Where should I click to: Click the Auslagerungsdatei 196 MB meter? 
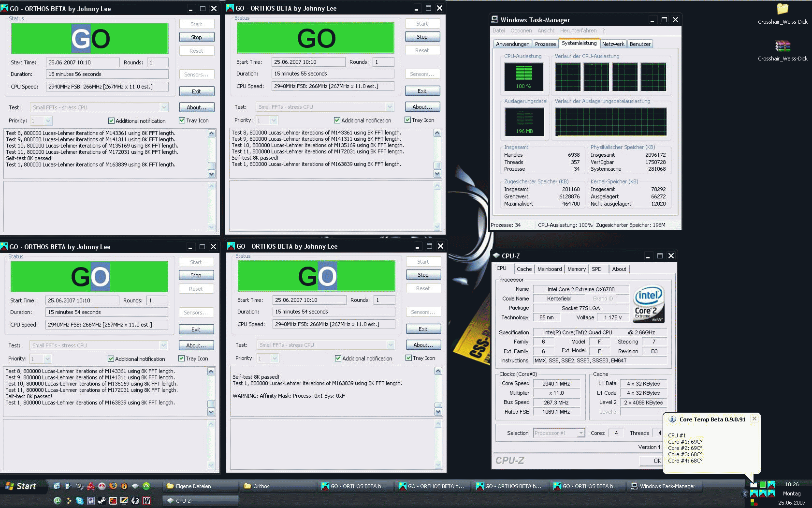tap(524, 121)
